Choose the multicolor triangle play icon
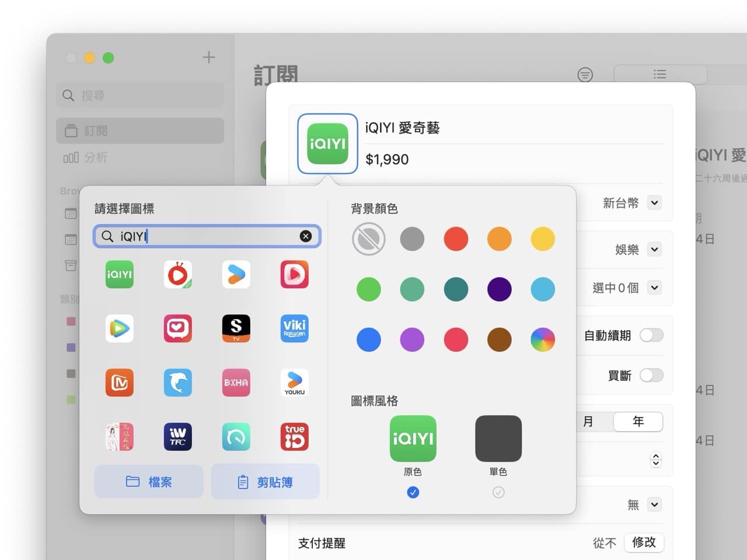Screen dimensions: 747x560 point(120,328)
